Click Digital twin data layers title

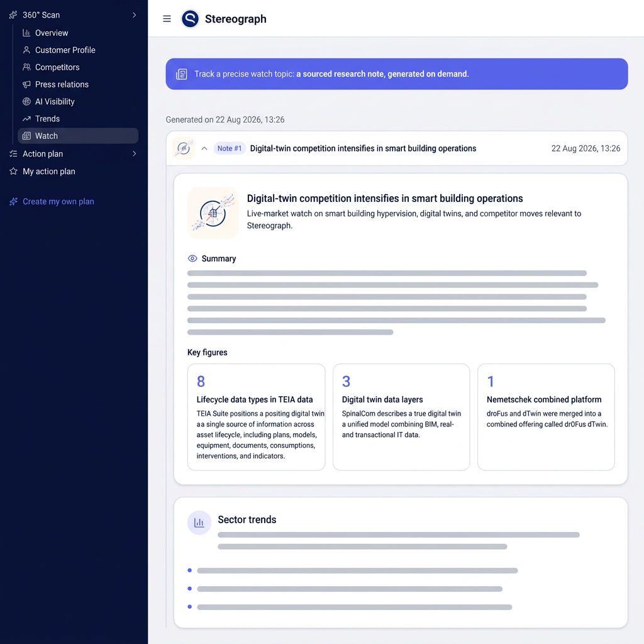tap(382, 399)
